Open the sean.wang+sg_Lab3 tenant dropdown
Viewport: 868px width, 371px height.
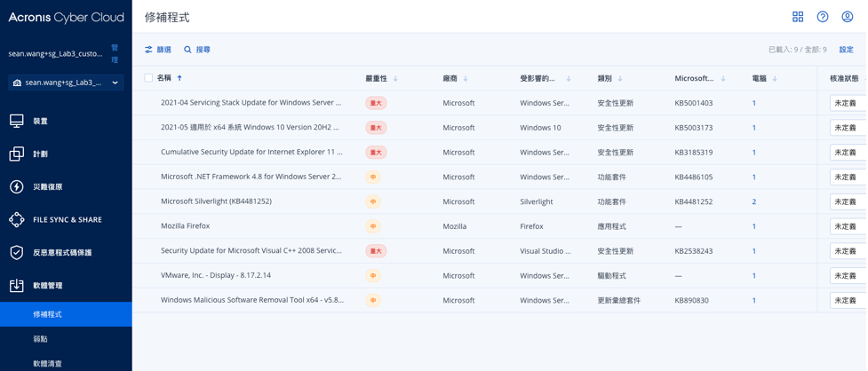[x=66, y=83]
